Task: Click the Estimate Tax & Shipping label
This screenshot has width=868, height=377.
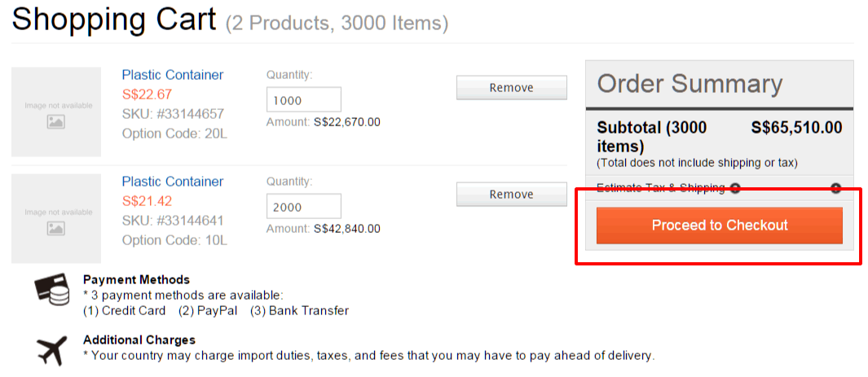Action: [x=661, y=189]
